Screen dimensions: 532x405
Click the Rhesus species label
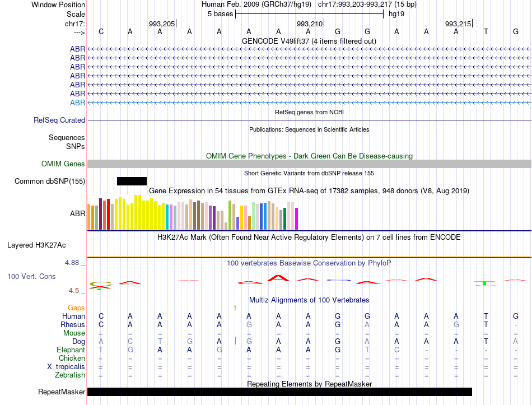pos(73,324)
